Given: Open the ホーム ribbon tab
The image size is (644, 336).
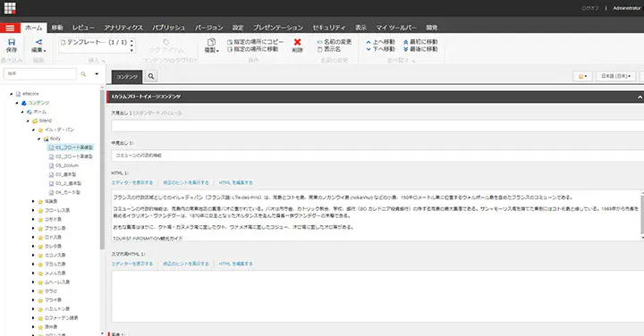Looking at the screenshot, I should point(34,28).
